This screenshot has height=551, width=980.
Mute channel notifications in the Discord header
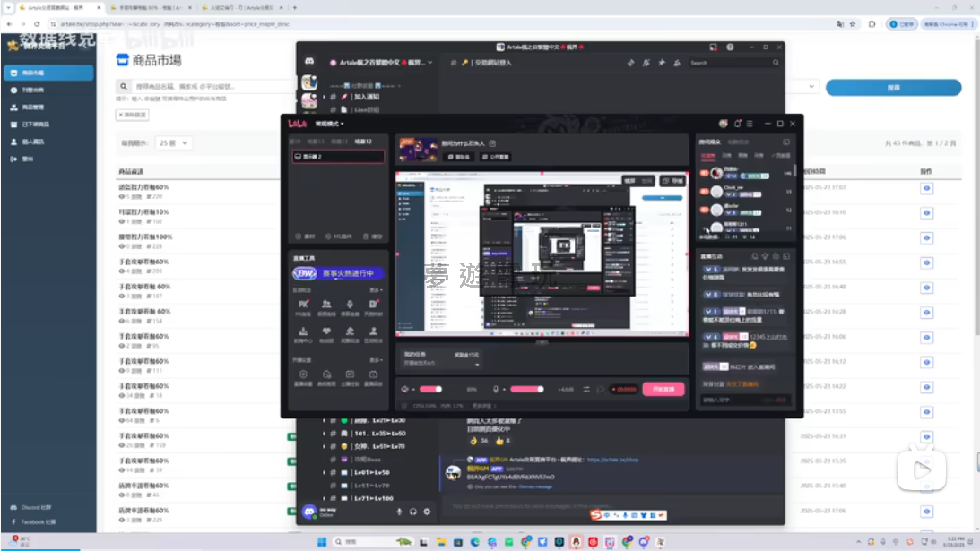(x=646, y=63)
